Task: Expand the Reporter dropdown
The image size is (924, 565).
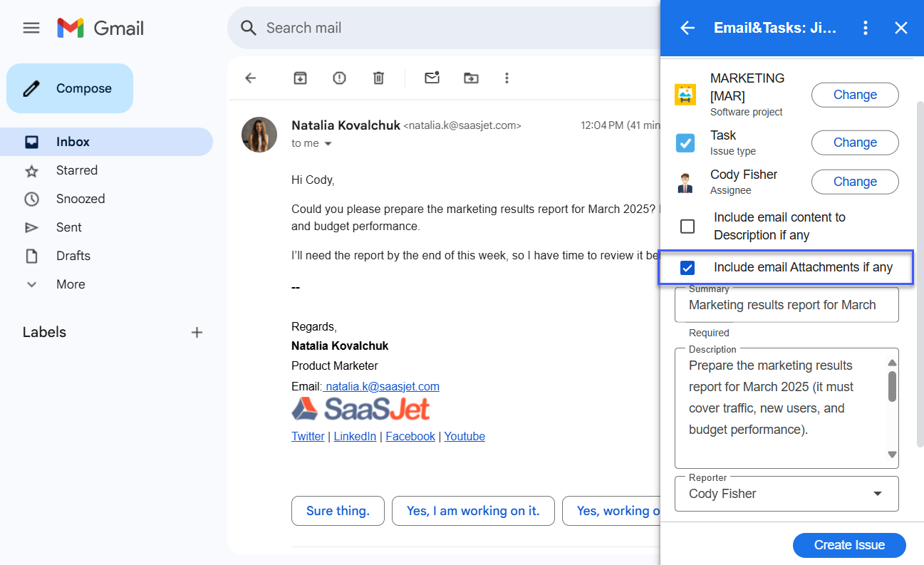Action: [878, 494]
